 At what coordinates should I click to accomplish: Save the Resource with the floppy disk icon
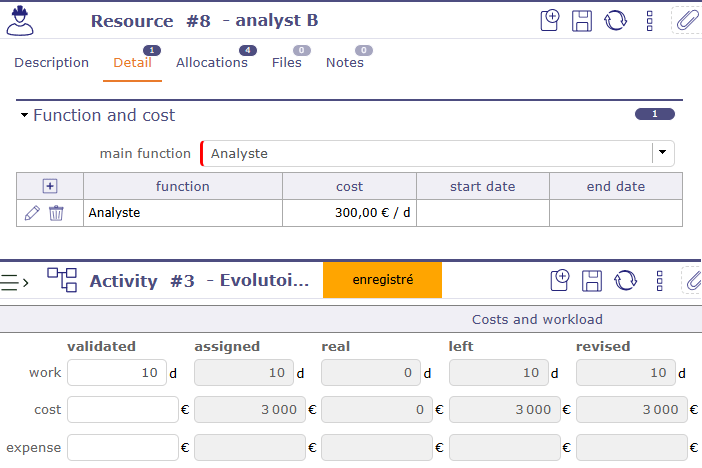click(582, 20)
